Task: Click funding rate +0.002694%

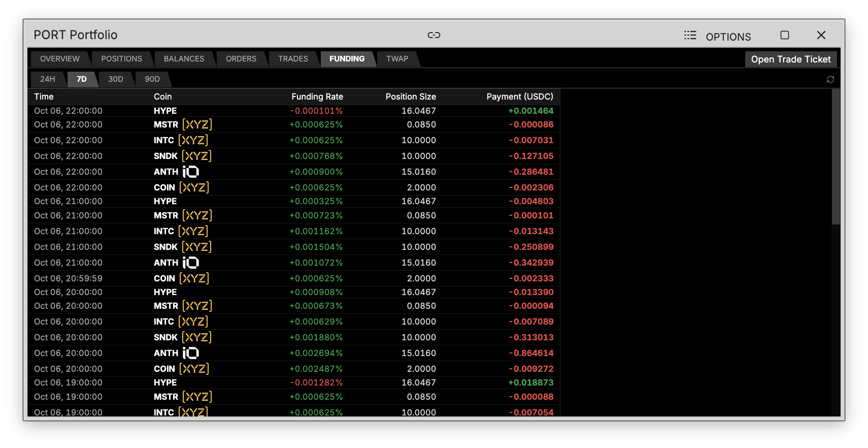Action: pyautogui.click(x=316, y=353)
